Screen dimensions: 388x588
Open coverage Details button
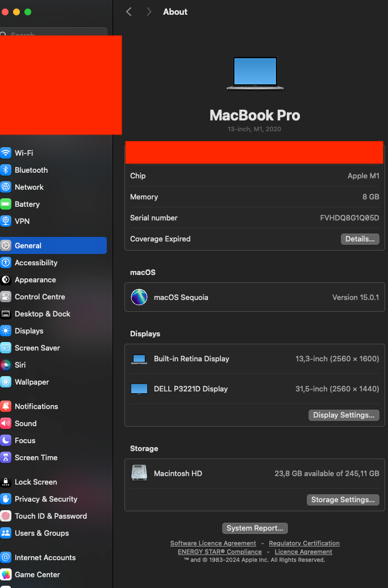click(x=360, y=239)
